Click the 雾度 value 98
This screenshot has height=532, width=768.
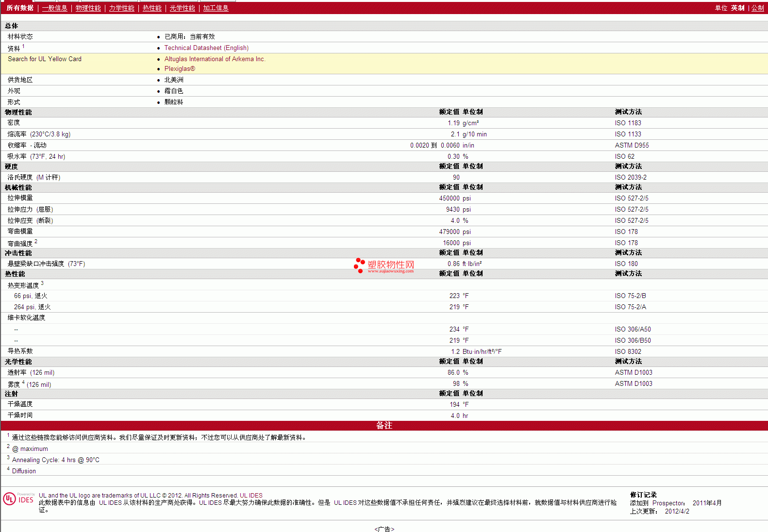[456, 384]
